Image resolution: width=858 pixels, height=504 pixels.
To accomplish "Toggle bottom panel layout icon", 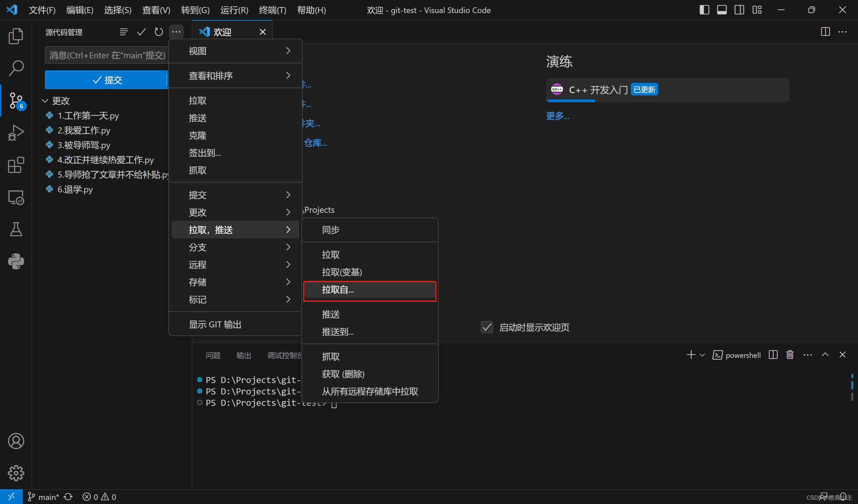I will [x=722, y=10].
